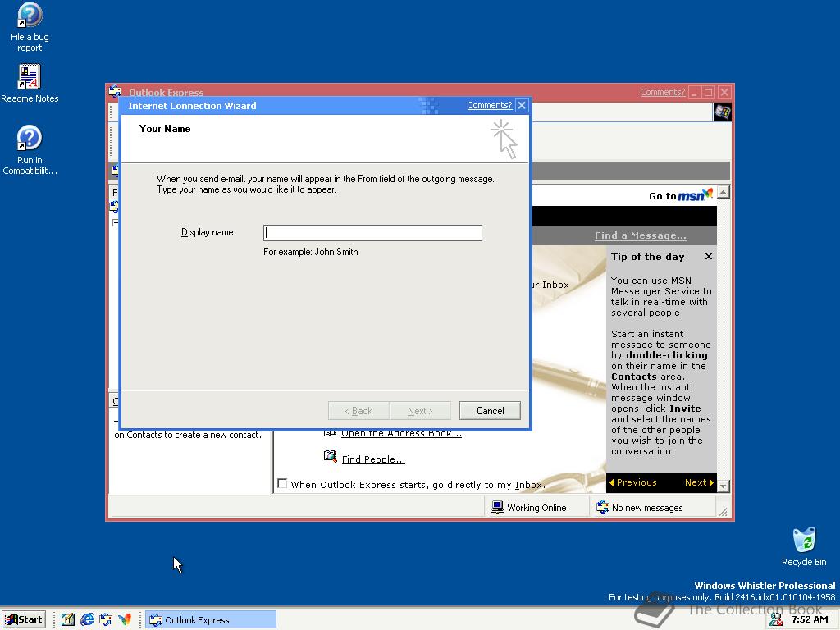The image size is (840, 630).
Task: Launch Outlook Express from quick launch icon
Action: click(x=106, y=620)
